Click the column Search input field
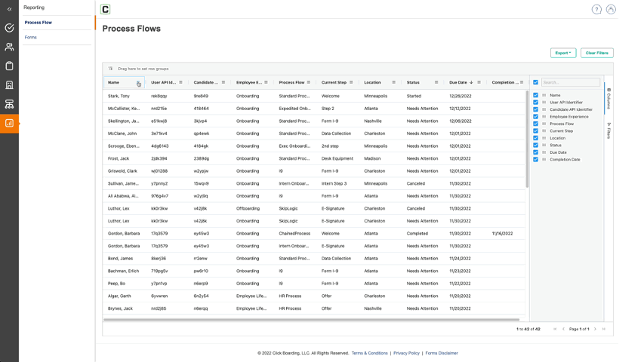 [570, 82]
